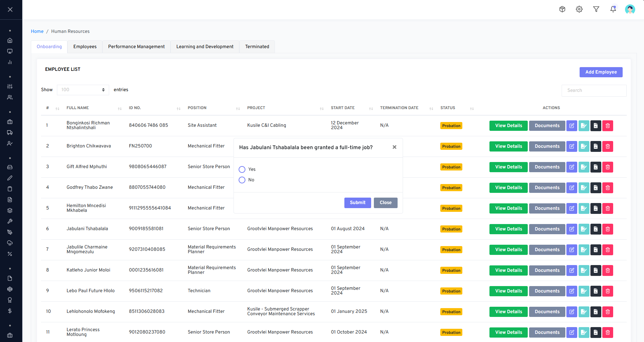Screen dimensions: 644x342
Task: Open the cube icon in top bar
Action: 562,9
